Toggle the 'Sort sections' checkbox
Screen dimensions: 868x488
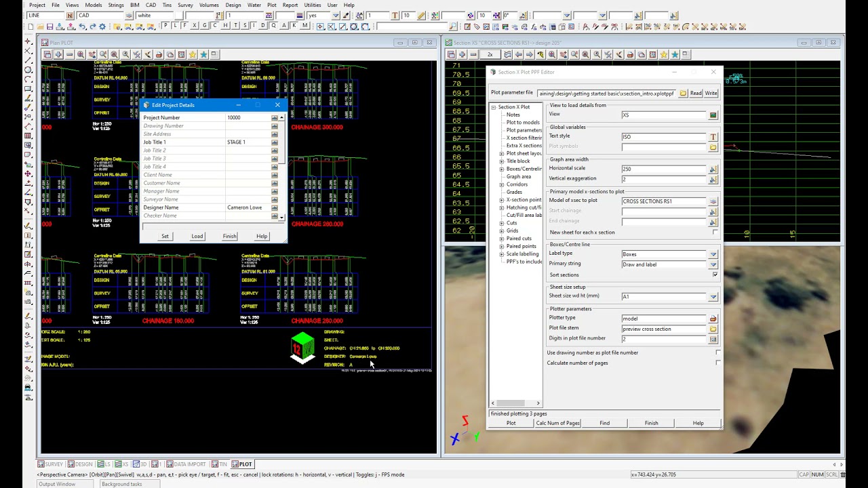715,274
